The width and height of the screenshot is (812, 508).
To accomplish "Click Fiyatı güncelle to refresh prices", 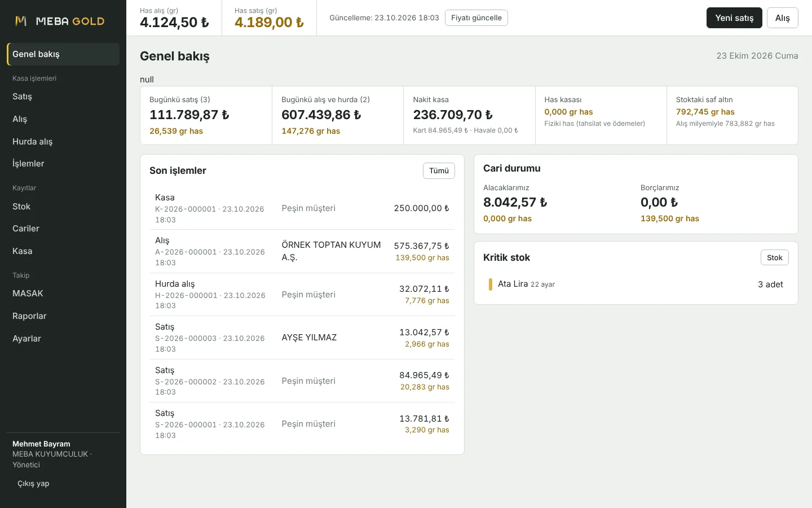I will coord(476,18).
